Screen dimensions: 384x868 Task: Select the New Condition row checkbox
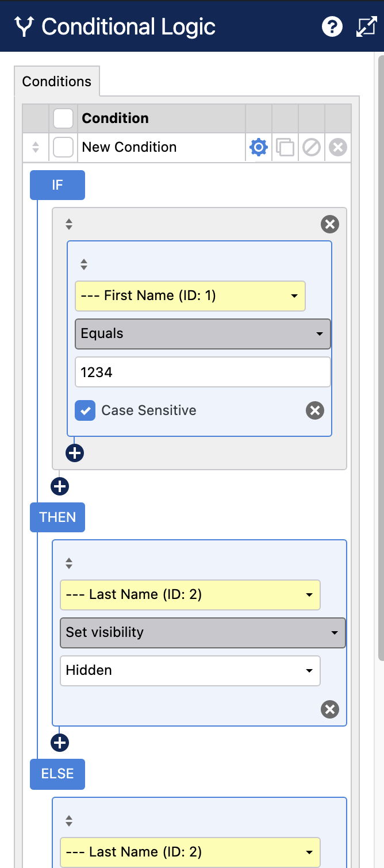(x=63, y=147)
